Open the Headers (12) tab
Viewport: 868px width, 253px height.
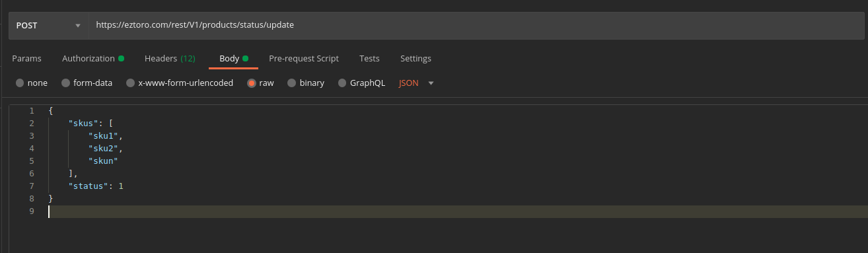[x=170, y=58]
